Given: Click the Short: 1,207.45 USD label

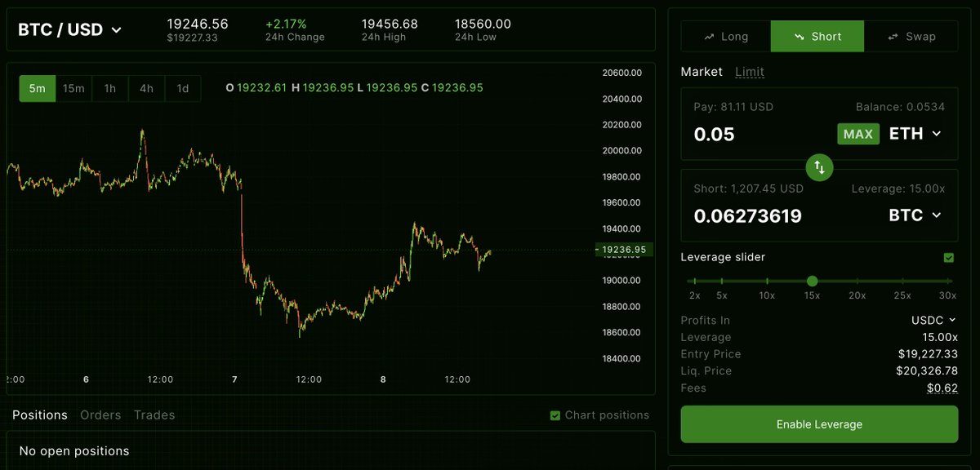Looking at the screenshot, I should coord(748,188).
